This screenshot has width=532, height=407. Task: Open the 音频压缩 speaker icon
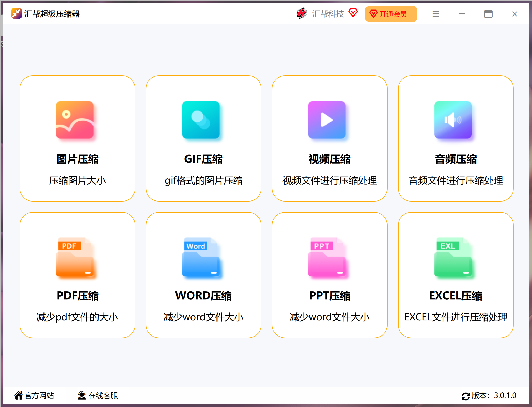[453, 120]
